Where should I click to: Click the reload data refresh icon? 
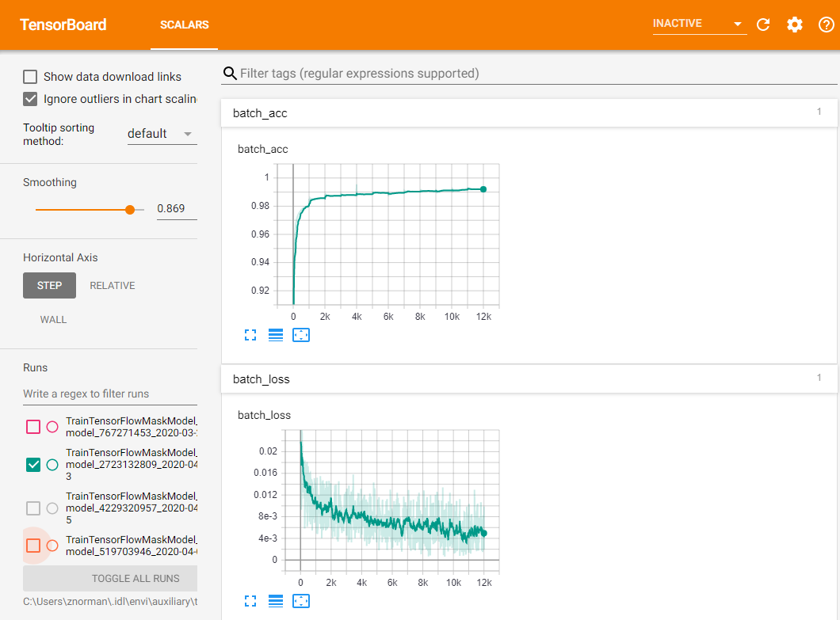pos(763,25)
